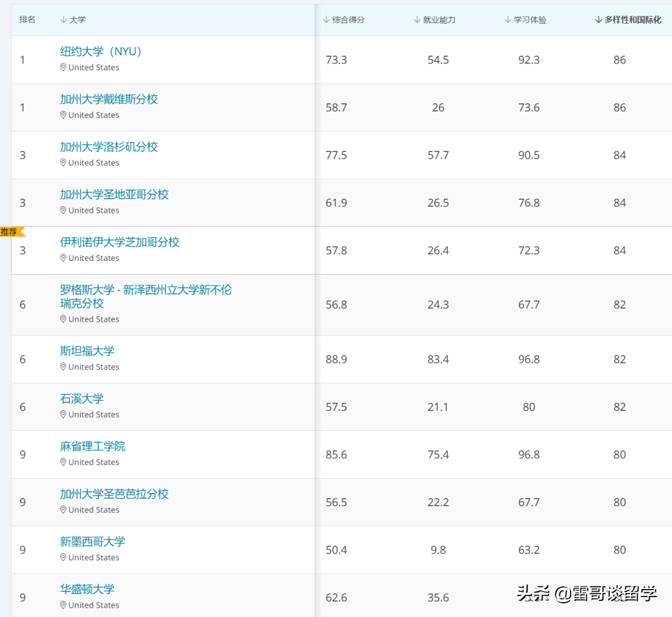The width and height of the screenshot is (672, 617).
Task: Select 综合得分 58.7 for 戴维斯分校
Action: tap(336, 107)
